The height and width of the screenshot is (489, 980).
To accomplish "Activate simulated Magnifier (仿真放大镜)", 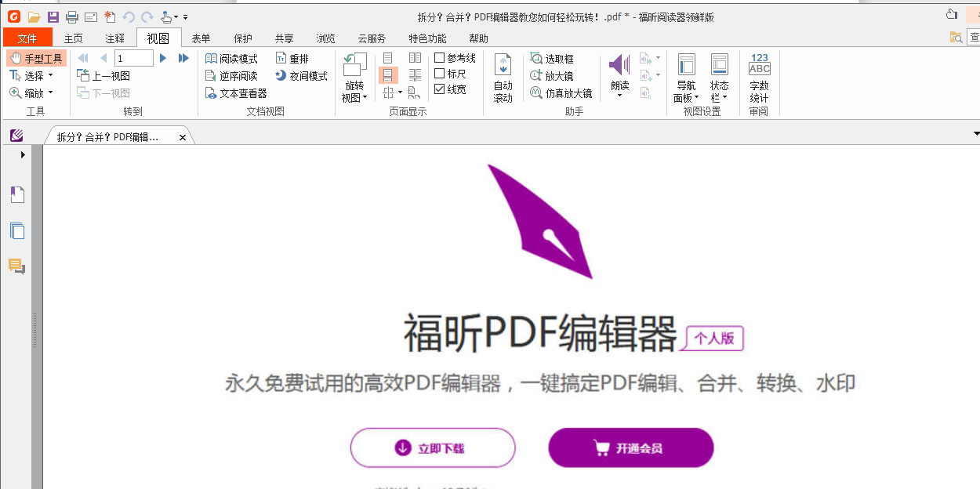I will tap(561, 93).
